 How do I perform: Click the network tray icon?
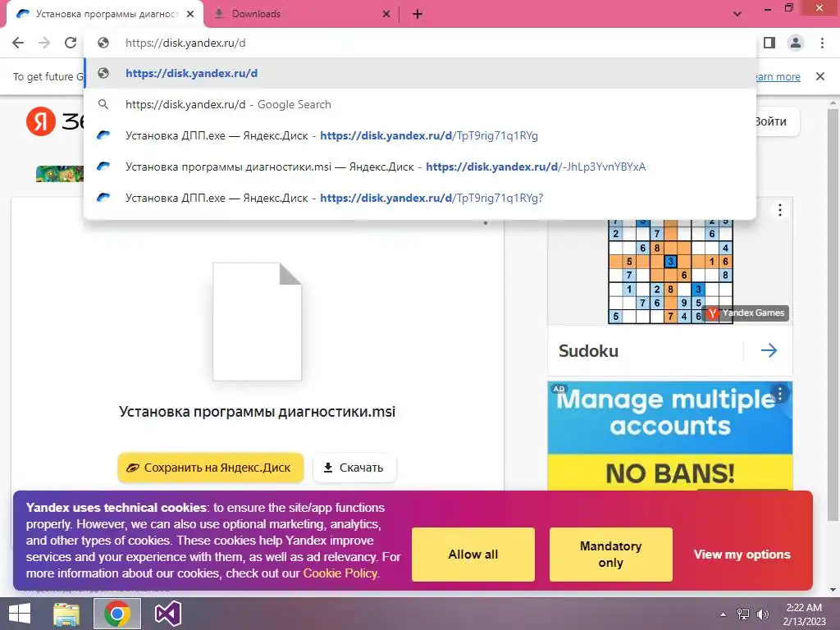[743, 614]
